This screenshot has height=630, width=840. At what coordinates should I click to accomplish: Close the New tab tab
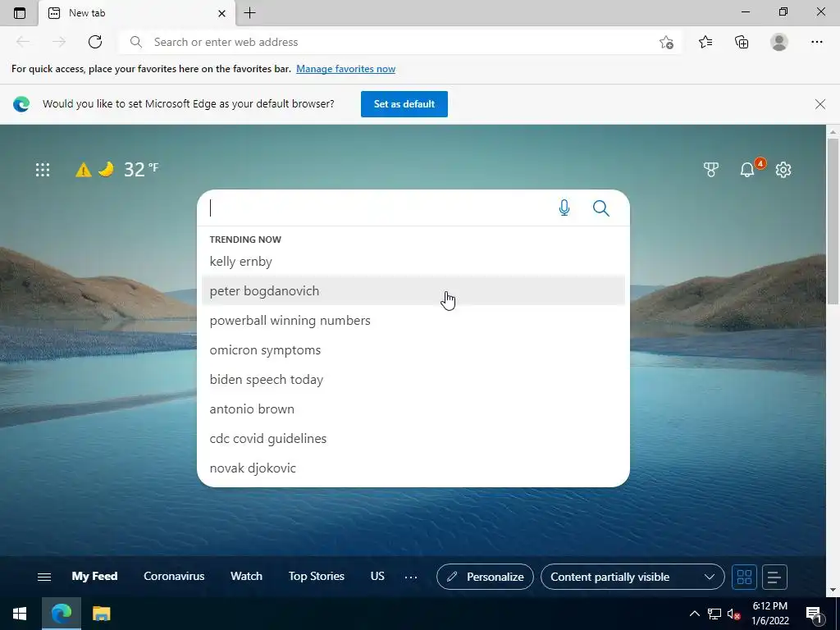pyautogui.click(x=221, y=13)
